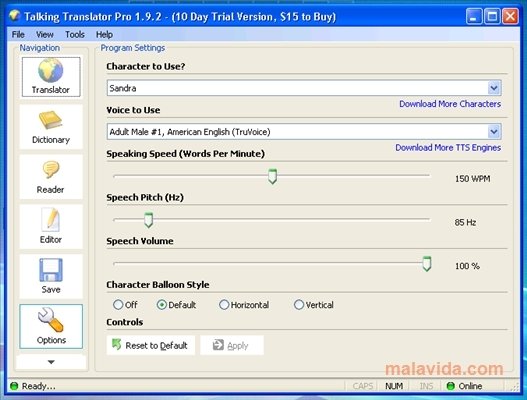Close the Talking Translator Pro window

point(510,16)
